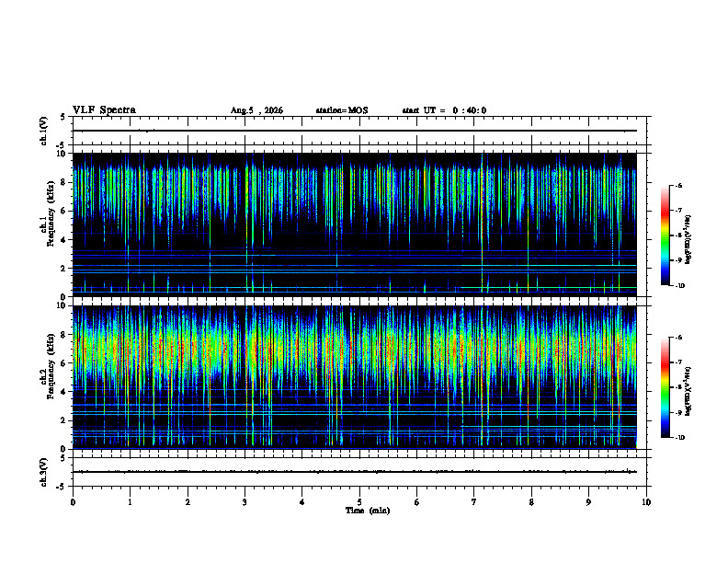Click the "start UT = 0 : 40: 0" label
728x563 pixels.
(444, 110)
